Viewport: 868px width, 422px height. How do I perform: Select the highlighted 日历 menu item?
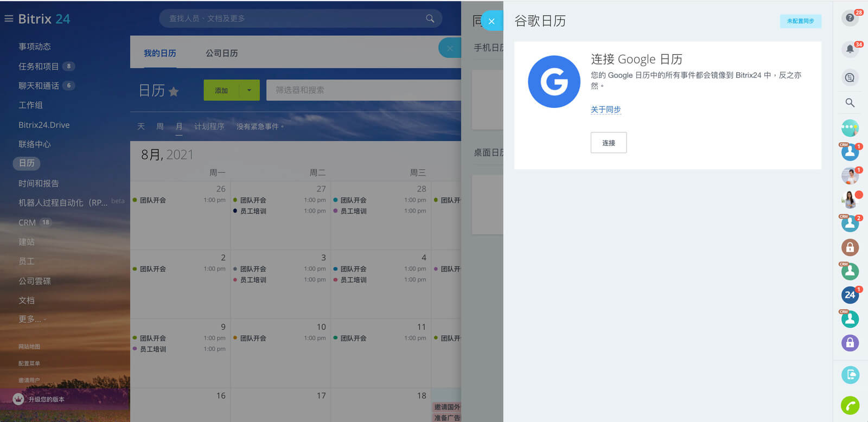[27, 163]
